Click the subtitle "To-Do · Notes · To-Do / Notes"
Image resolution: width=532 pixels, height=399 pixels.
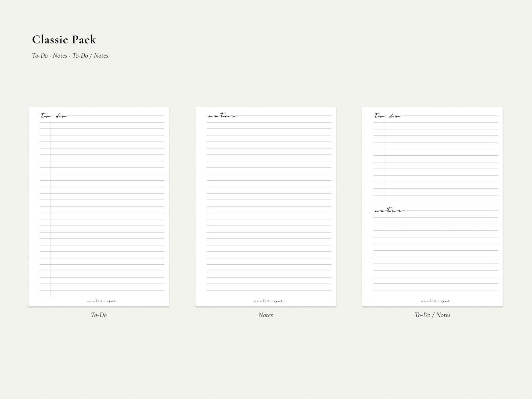click(x=70, y=56)
